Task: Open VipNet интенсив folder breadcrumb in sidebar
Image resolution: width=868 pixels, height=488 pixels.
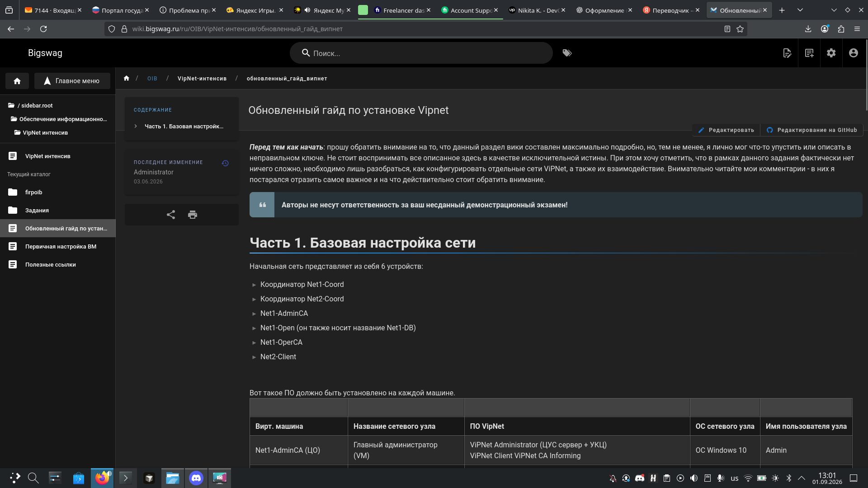Action: (x=41, y=133)
